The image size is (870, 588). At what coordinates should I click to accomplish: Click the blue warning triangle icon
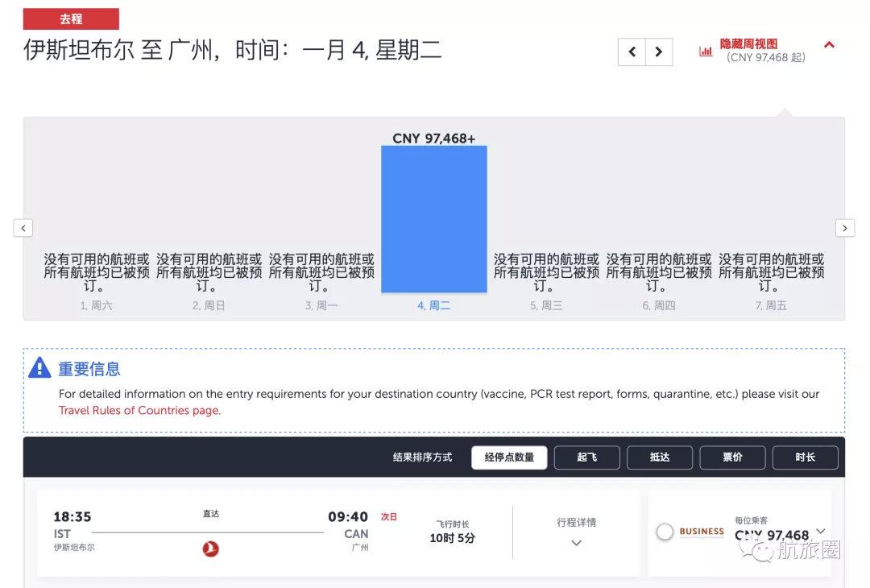click(x=40, y=367)
